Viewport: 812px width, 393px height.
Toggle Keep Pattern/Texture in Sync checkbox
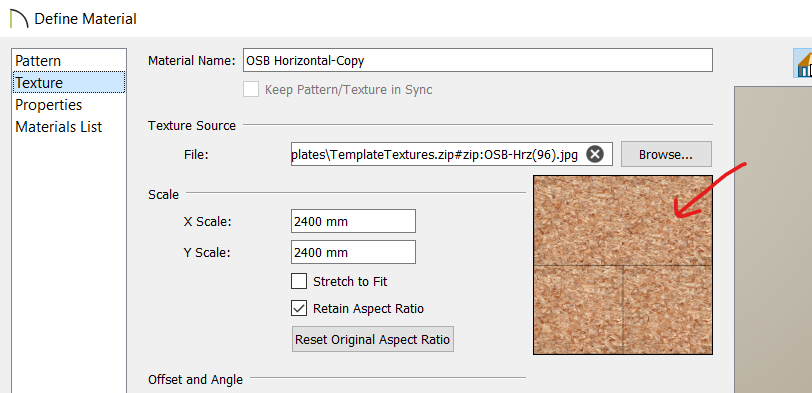coord(251,90)
